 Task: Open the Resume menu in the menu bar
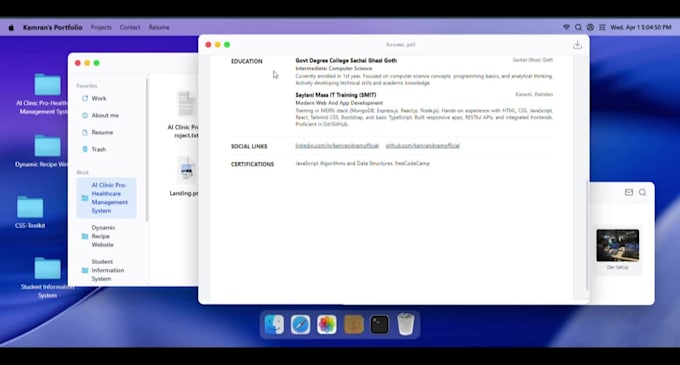(159, 27)
